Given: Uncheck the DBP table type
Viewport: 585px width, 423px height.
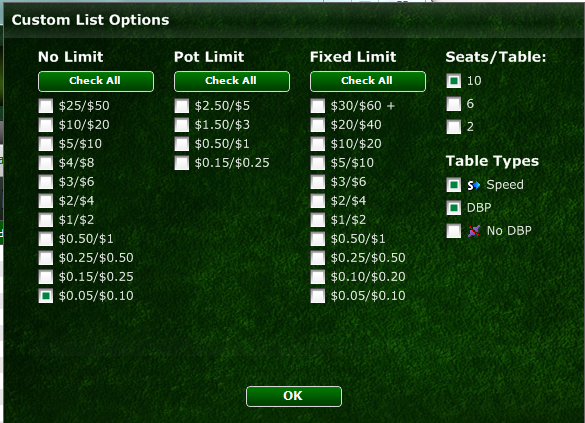Looking at the screenshot, I should 454,208.
